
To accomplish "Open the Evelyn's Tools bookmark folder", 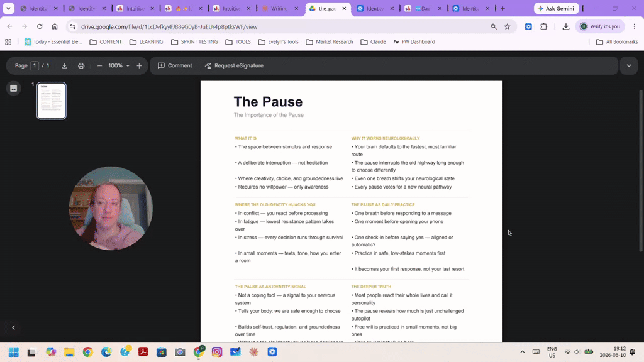I will coord(278,42).
